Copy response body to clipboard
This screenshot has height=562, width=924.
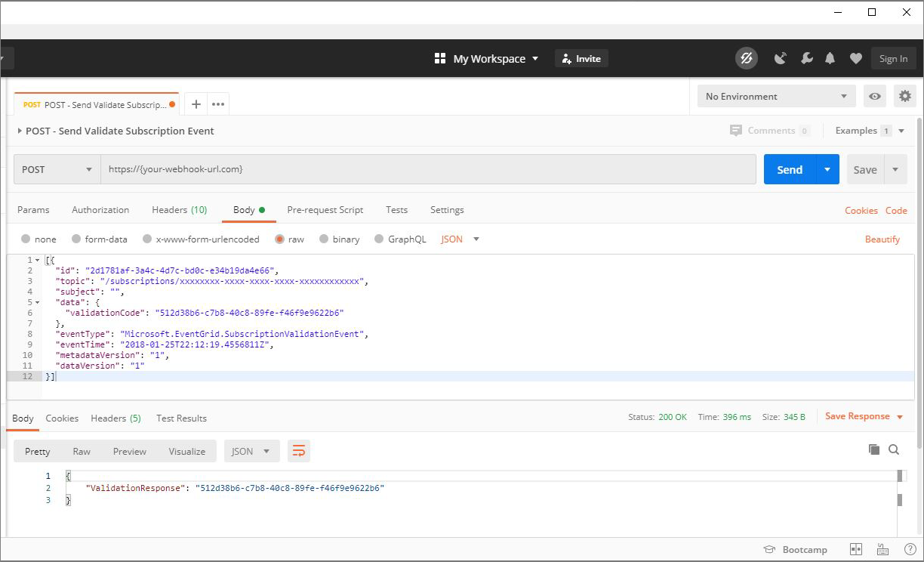pos(874,449)
